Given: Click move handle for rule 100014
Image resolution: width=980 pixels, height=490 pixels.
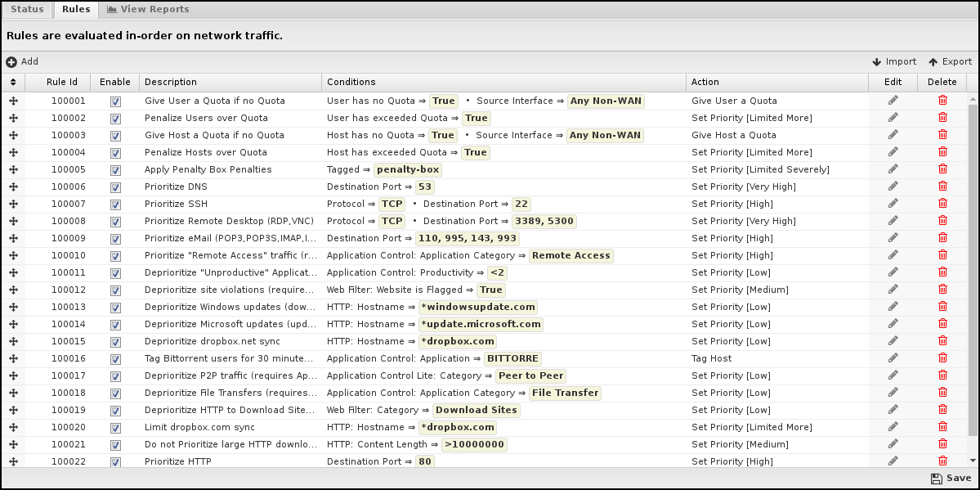Looking at the screenshot, I should 13,324.
